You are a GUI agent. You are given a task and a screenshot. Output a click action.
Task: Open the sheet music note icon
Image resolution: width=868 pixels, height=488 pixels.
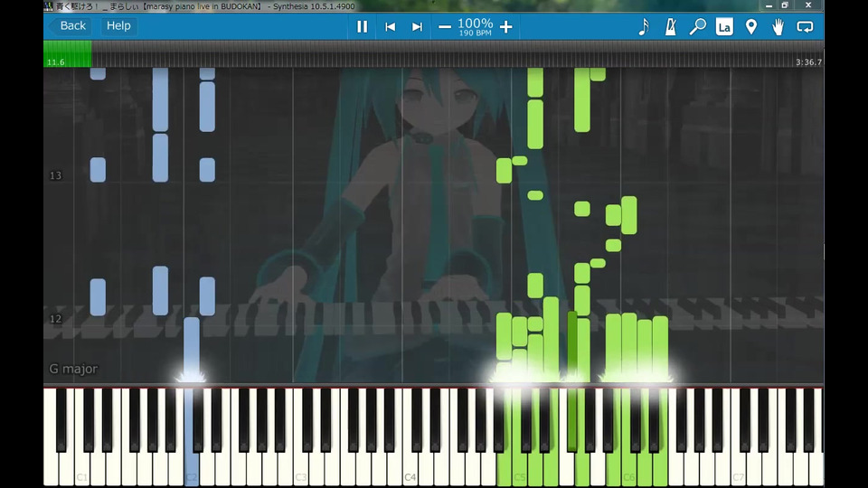643,26
